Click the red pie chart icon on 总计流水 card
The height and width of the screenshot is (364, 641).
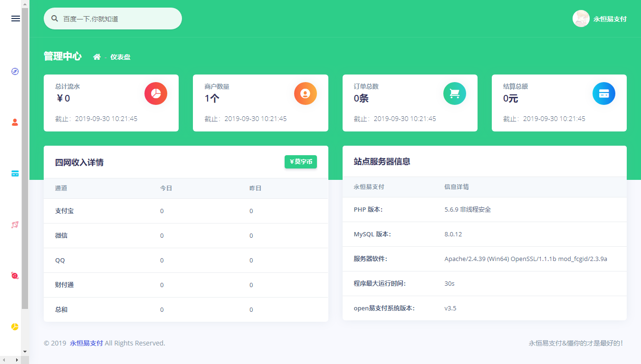click(x=156, y=93)
